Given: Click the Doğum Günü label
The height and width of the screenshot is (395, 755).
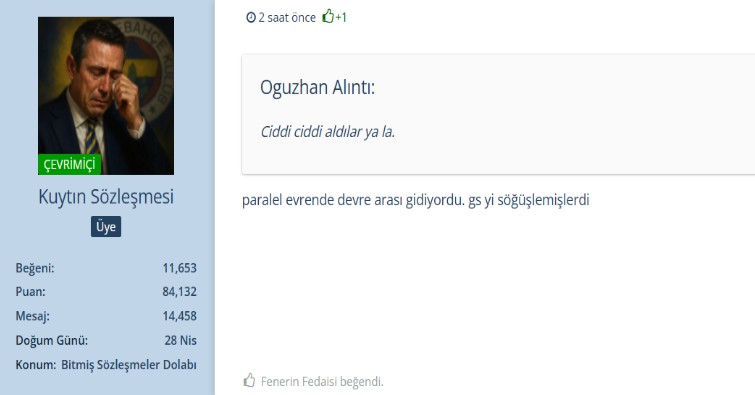Looking at the screenshot, I should click(x=52, y=340).
